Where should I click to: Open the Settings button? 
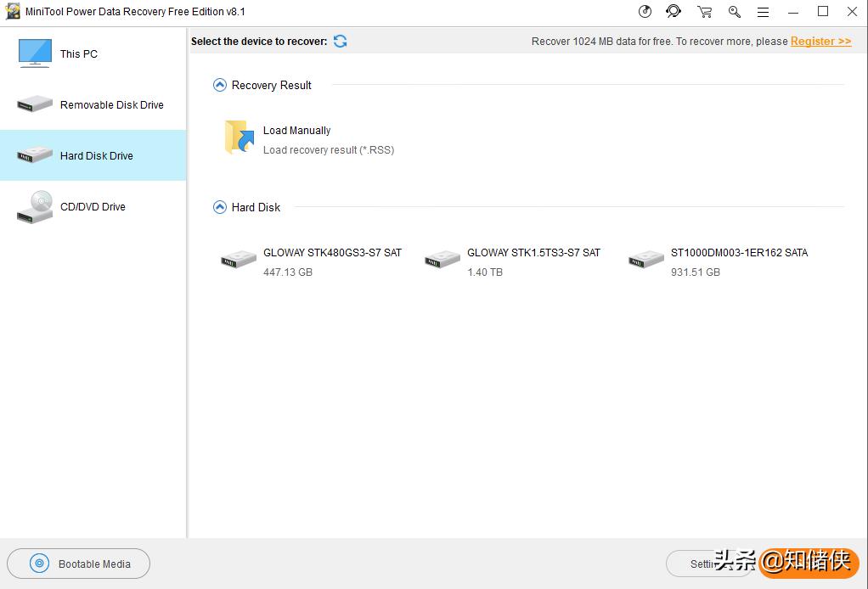[x=708, y=564]
